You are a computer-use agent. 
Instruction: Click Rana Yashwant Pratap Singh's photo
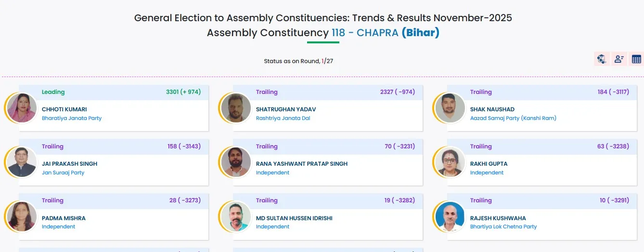click(x=235, y=162)
